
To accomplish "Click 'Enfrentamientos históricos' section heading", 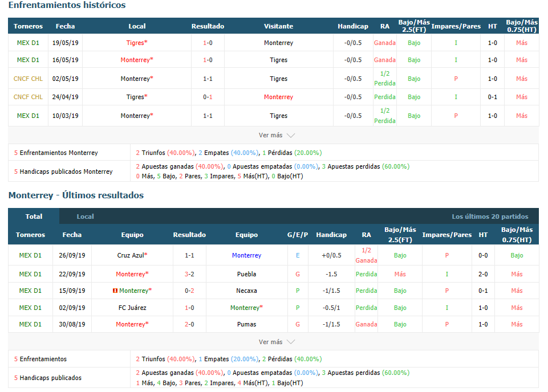I will click(x=67, y=5).
